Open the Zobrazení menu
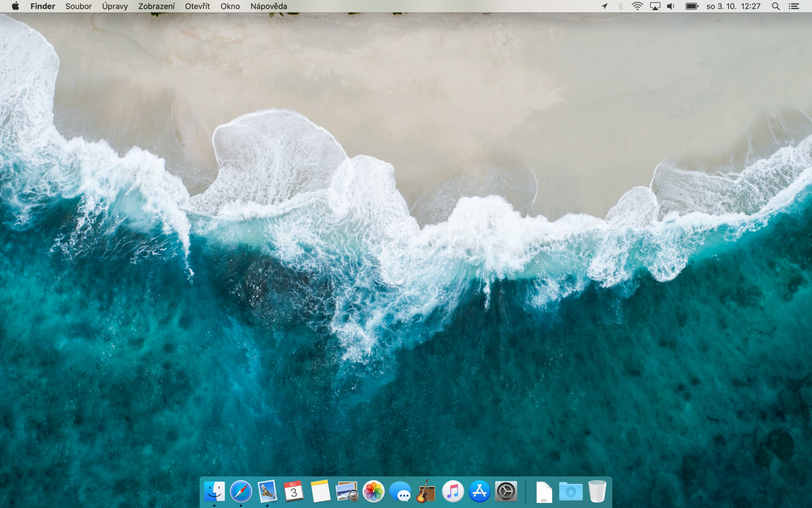Screen dimensions: 812x508 (x=156, y=6)
